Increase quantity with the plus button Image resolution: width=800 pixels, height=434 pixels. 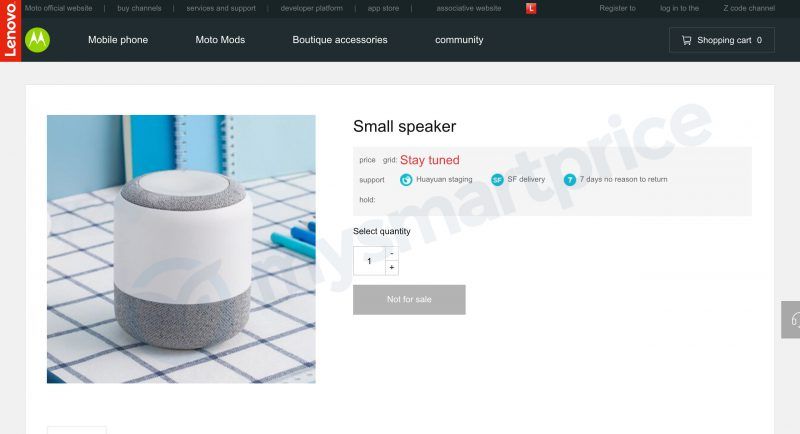(x=392, y=268)
